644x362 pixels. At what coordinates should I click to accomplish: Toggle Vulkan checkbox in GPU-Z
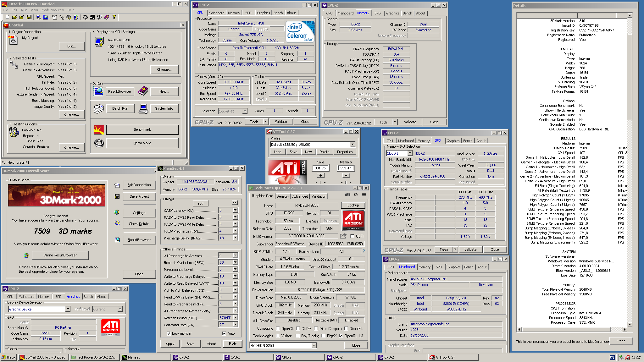coord(278,336)
